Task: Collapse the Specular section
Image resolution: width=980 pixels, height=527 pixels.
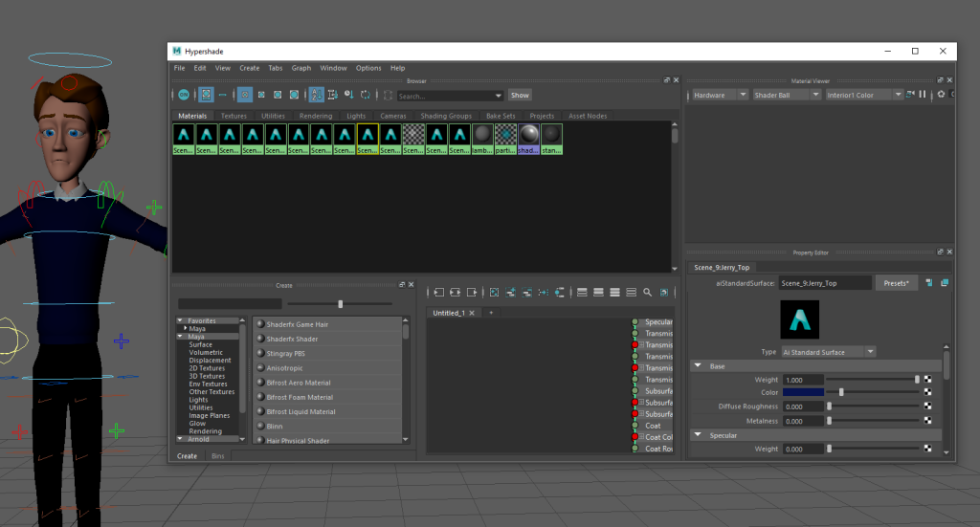Action: point(698,435)
